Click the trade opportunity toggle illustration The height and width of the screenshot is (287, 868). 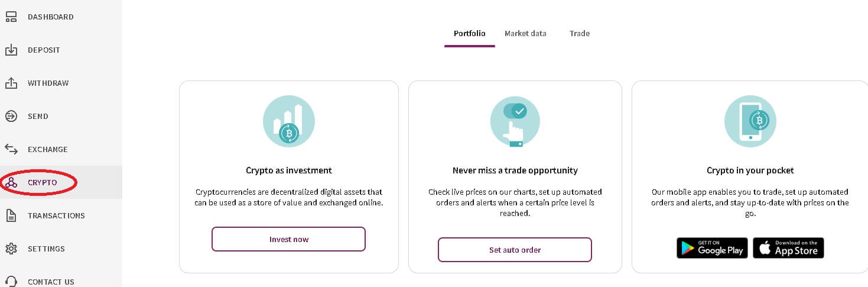[x=515, y=121]
